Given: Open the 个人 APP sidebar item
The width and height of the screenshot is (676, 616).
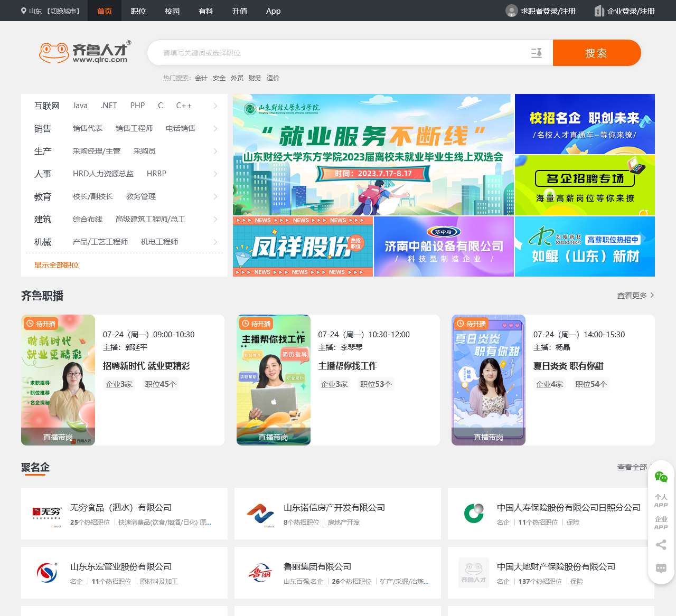Looking at the screenshot, I should [x=661, y=500].
